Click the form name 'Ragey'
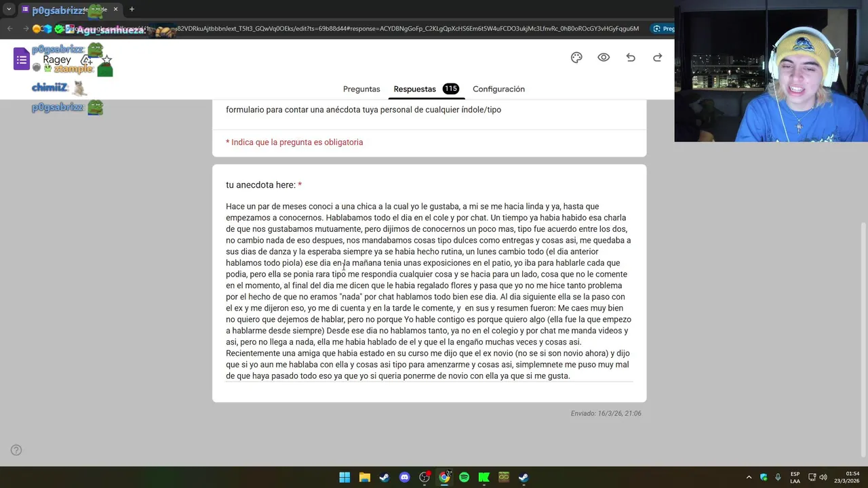868x488 pixels. click(x=57, y=60)
